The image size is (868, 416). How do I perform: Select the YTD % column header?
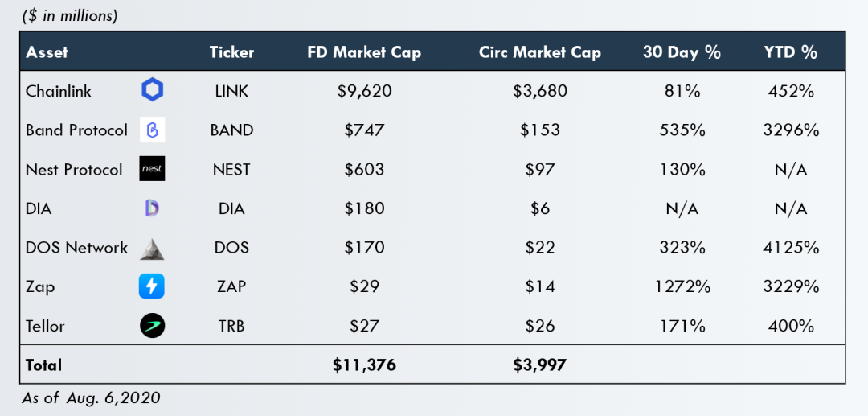791,52
